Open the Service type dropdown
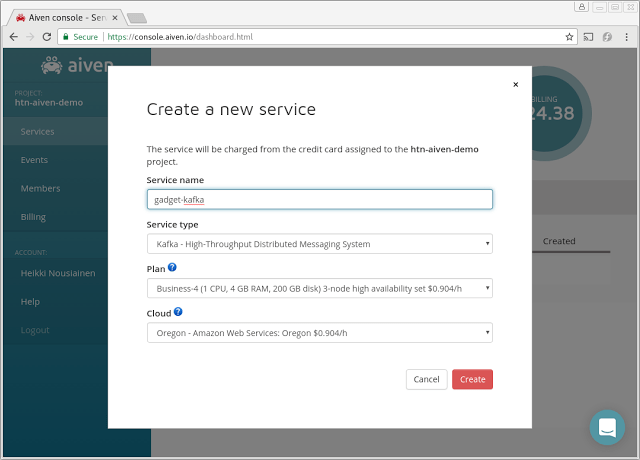Image resolution: width=640 pixels, height=460 pixels. (x=320, y=244)
